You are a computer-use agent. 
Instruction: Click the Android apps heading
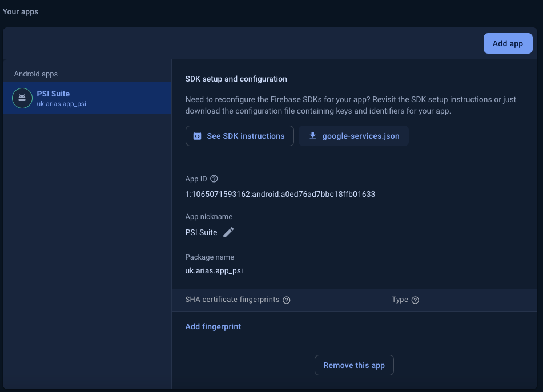pos(35,74)
